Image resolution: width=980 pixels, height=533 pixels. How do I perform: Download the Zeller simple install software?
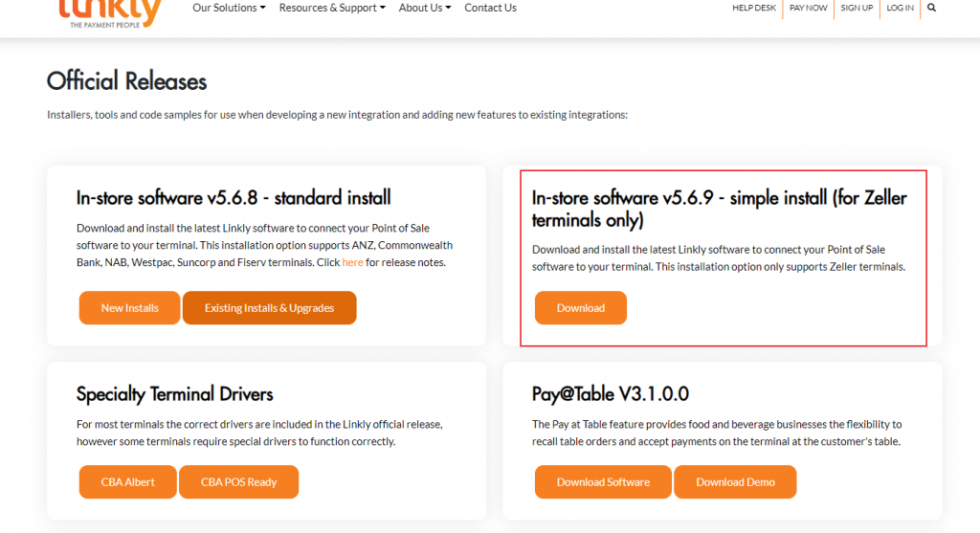coord(581,308)
